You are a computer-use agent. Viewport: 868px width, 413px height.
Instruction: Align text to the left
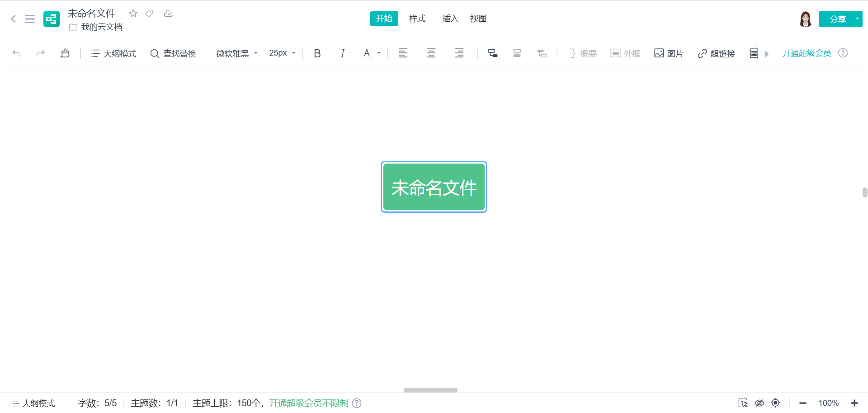(403, 53)
